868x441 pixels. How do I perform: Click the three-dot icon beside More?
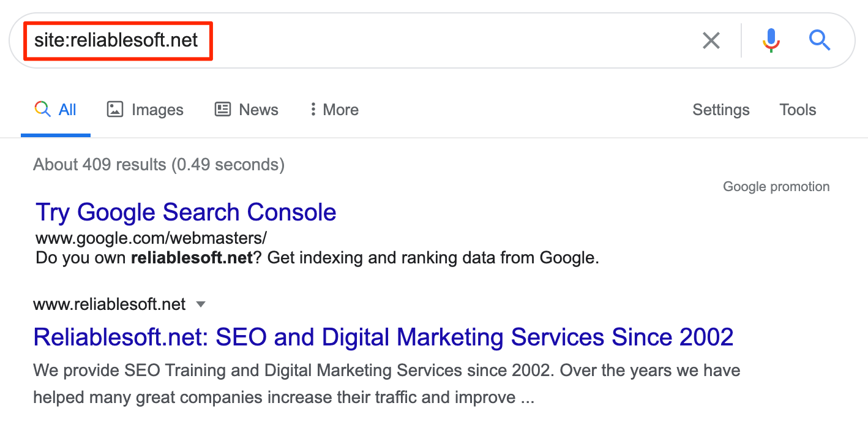pyautogui.click(x=313, y=110)
